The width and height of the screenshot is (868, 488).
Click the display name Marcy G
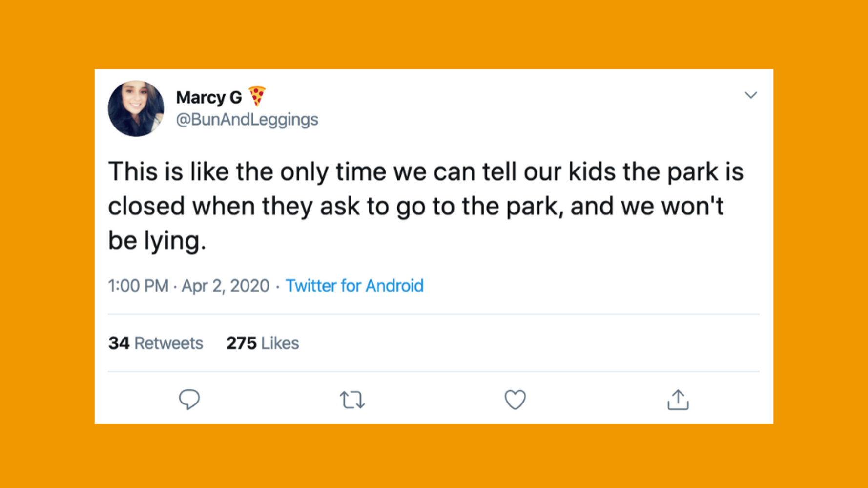pyautogui.click(x=208, y=98)
